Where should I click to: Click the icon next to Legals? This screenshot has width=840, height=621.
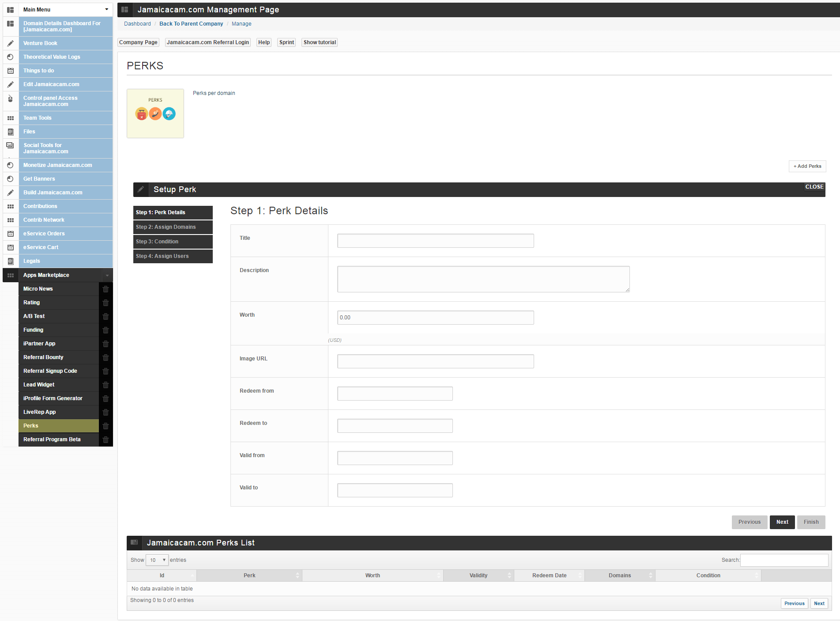pyautogui.click(x=11, y=261)
